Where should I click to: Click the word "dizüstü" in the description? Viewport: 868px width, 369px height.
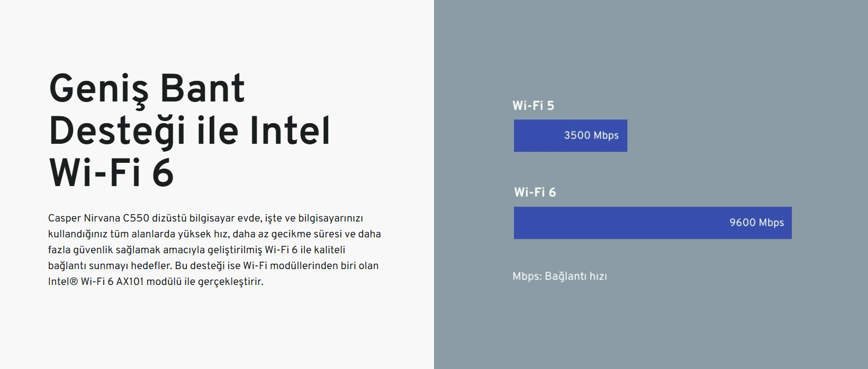pyautogui.click(x=169, y=218)
